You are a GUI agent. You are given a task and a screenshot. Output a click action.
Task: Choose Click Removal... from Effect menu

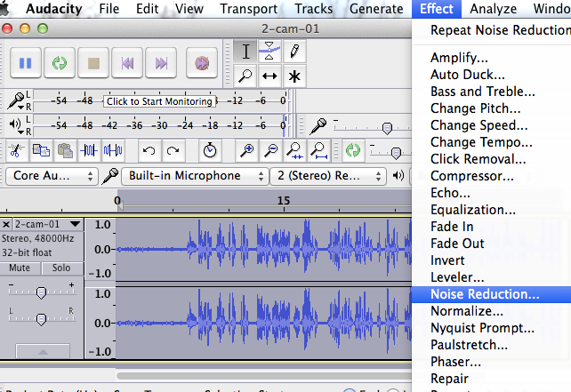491,159
